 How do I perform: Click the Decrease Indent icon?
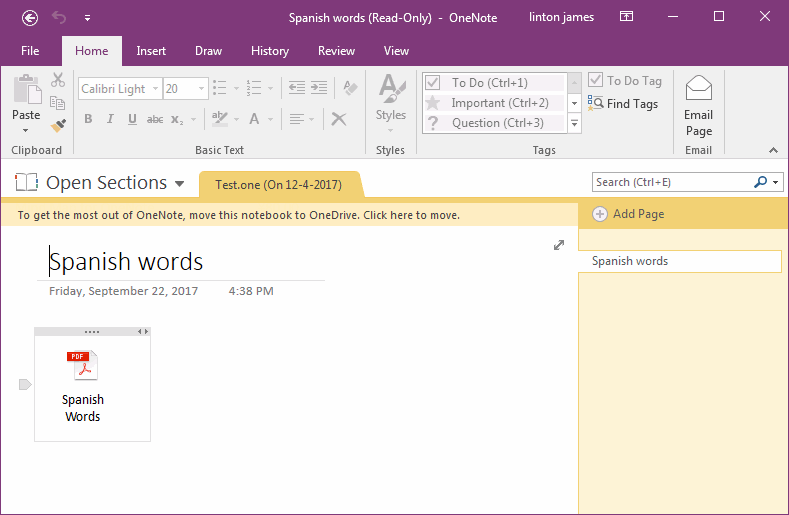click(x=297, y=88)
